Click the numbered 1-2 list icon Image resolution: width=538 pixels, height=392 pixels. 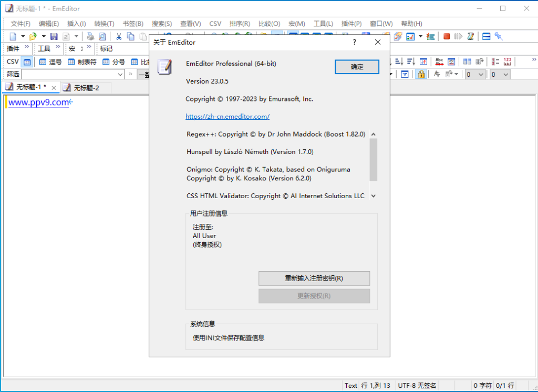coord(495,62)
